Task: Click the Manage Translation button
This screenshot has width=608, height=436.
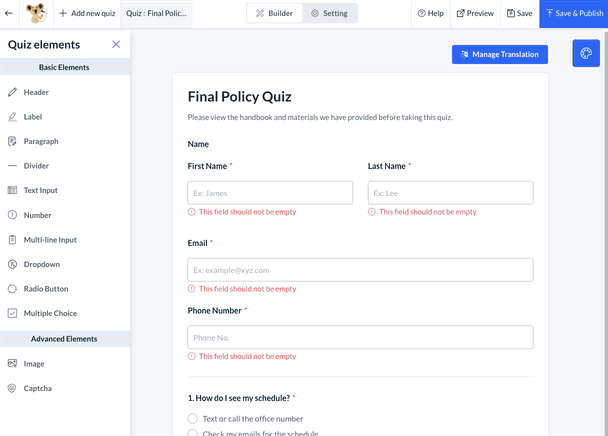Action: (x=499, y=54)
